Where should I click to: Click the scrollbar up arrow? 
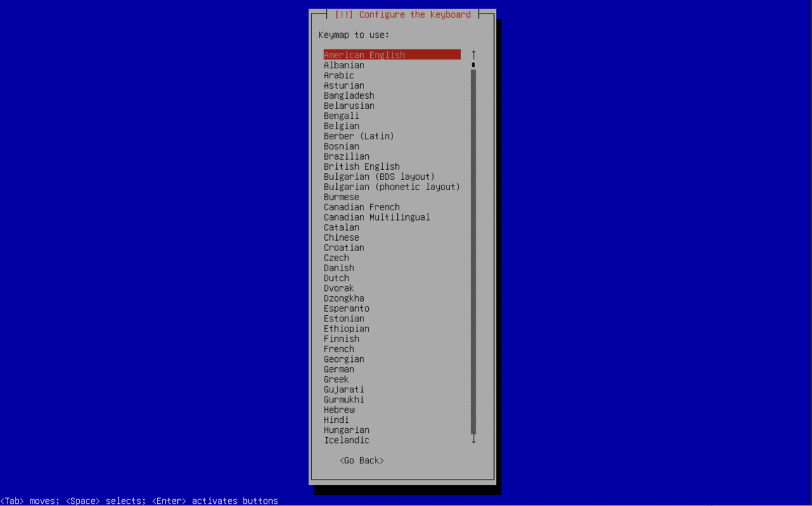[474, 54]
